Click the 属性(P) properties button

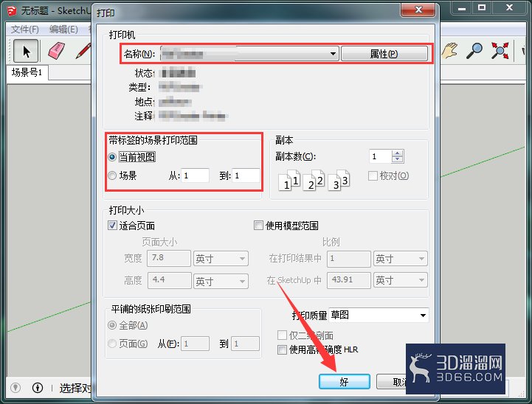[384, 54]
